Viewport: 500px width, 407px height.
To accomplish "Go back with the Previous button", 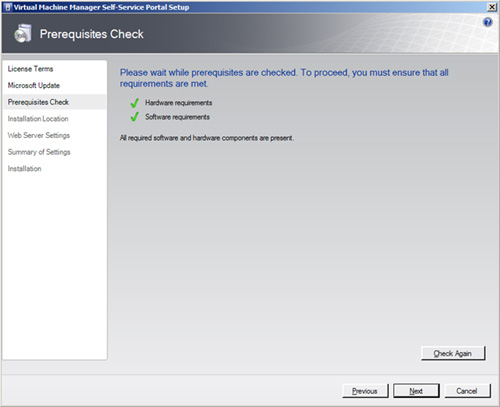I will tap(365, 391).
